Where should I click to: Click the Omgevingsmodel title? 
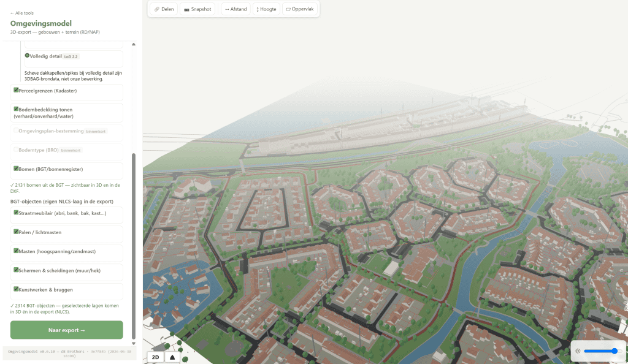(41, 23)
